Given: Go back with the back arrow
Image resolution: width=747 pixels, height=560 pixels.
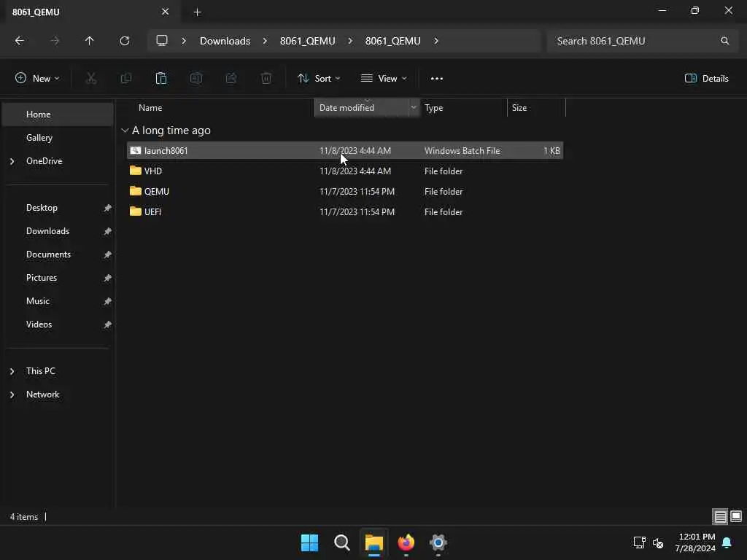Looking at the screenshot, I should pos(20,41).
